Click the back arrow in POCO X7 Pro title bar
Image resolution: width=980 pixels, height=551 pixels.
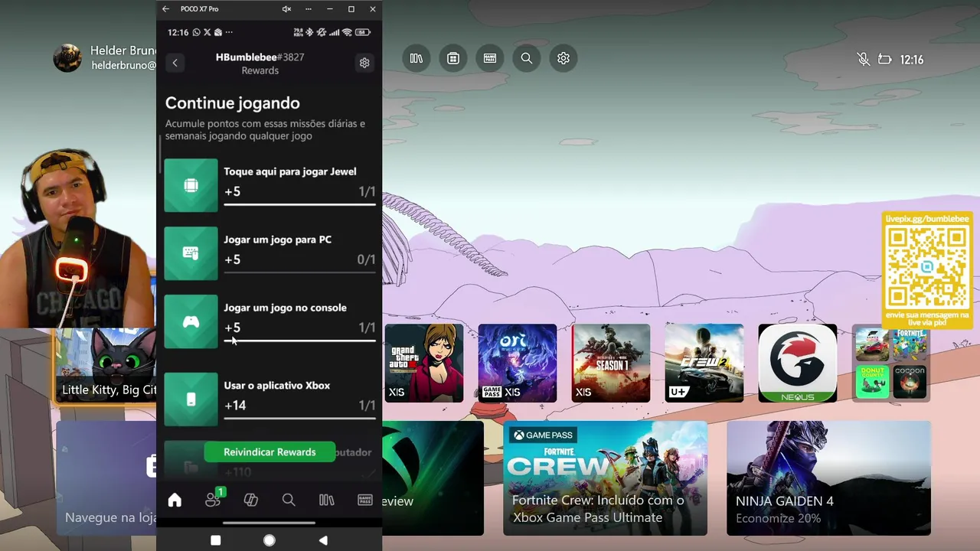(165, 9)
